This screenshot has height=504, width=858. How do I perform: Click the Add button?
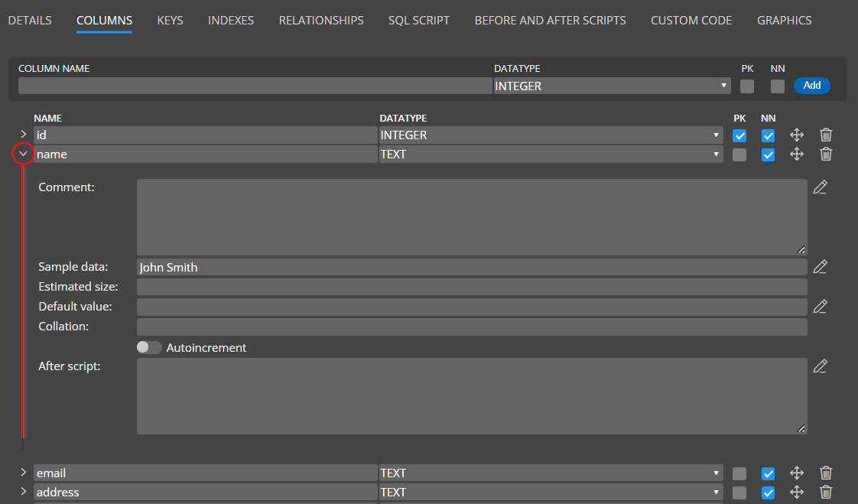click(x=811, y=85)
